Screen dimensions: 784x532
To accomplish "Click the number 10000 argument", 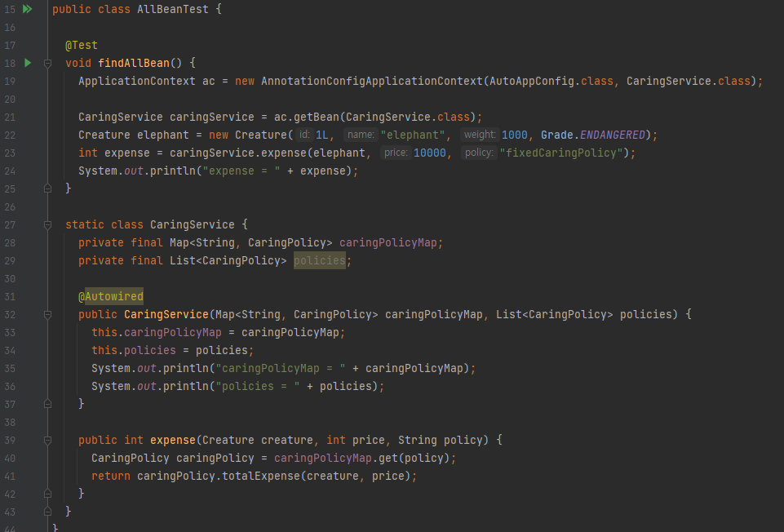I will [x=429, y=153].
